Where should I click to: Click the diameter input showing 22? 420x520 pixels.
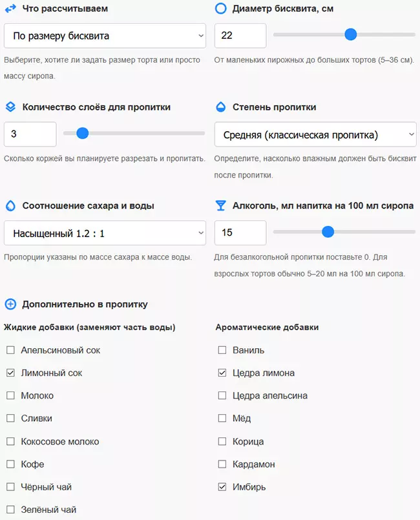click(239, 36)
